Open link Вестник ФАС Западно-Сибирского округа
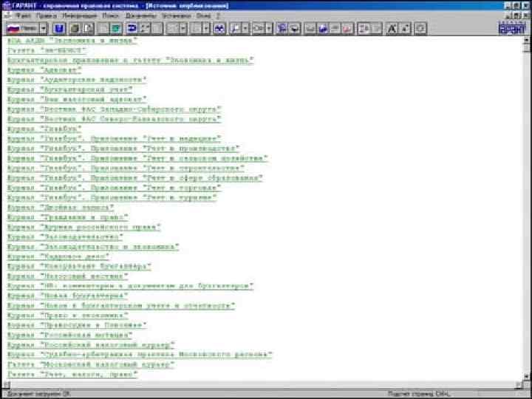532x399 pixels. tap(115, 109)
